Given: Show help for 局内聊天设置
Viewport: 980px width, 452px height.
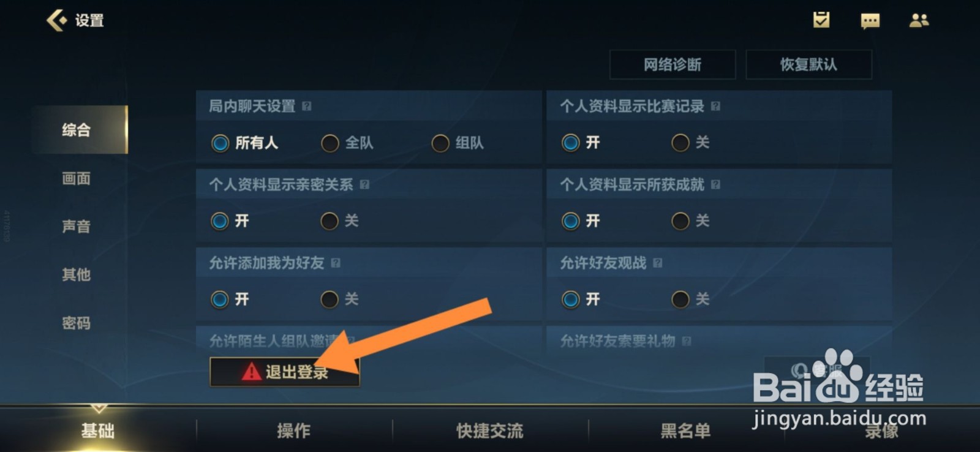Looking at the screenshot, I should (307, 106).
